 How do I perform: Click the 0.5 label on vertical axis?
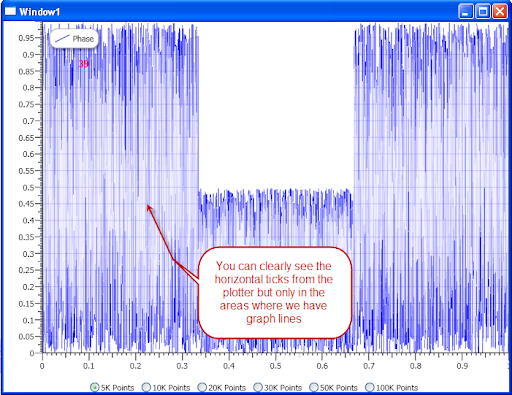click(28, 188)
